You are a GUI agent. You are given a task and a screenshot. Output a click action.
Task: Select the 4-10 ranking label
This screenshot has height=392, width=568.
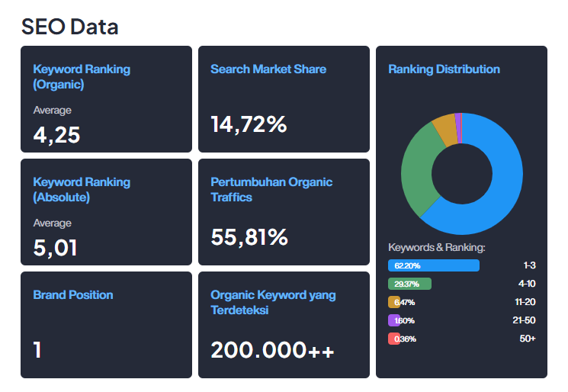pos(527,283)
